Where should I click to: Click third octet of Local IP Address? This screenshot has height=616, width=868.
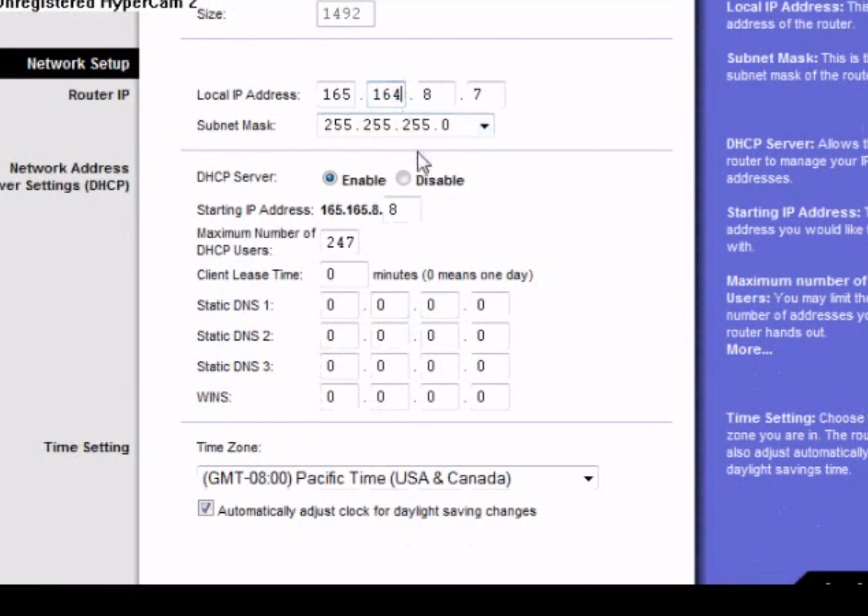[x=436, y=95]
